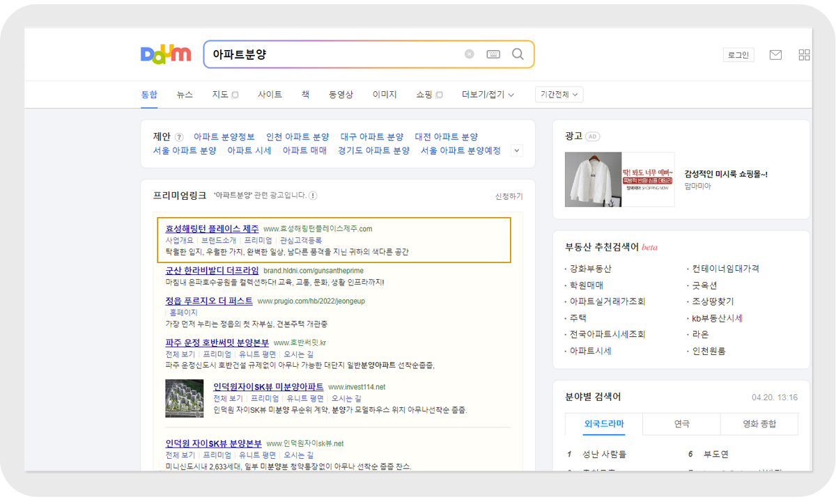836x504 pixels.
Task: Click recommended keyword 라온
Action: click(699, 334)
